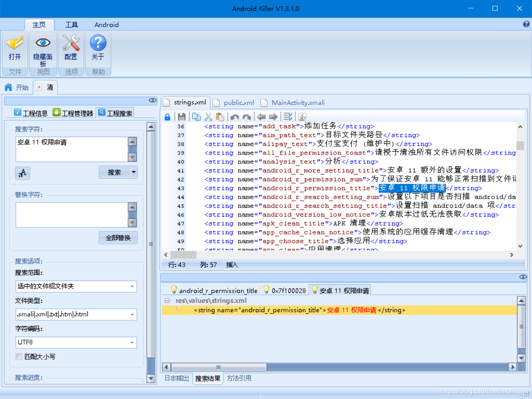The image size is (532, 399).
Task: Click the highlighted search result row
Action: click(x=339, y=310)
